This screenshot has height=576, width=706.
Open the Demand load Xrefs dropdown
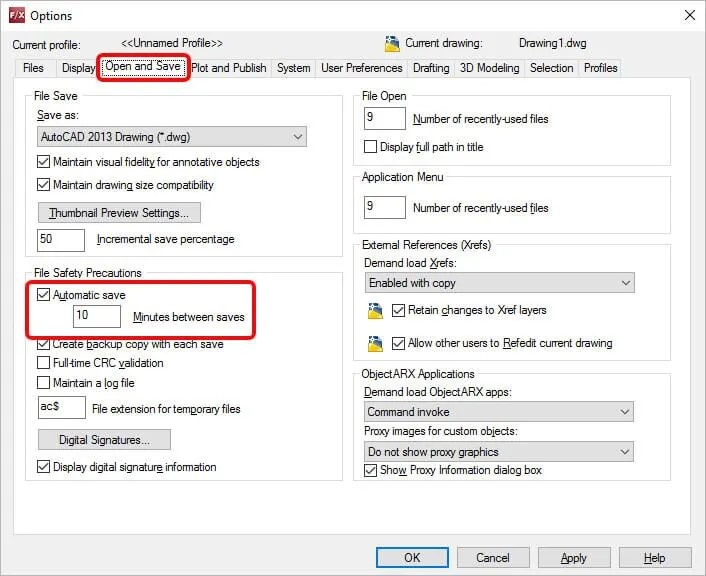point(499,283)
